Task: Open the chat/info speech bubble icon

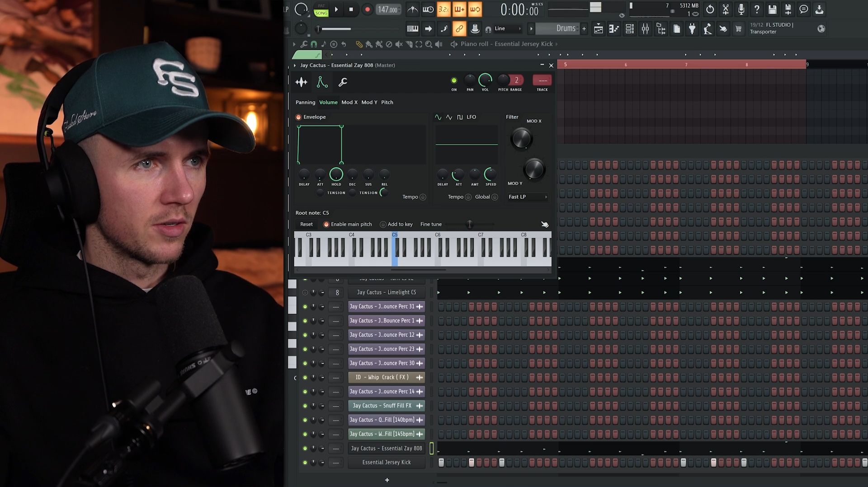Action: pos(804,9)
